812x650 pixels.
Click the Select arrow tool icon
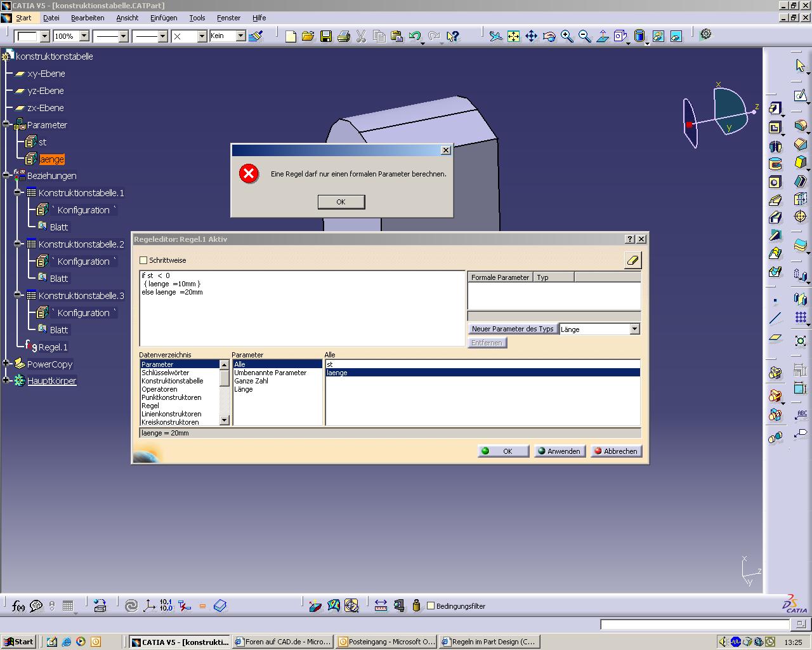800,65
